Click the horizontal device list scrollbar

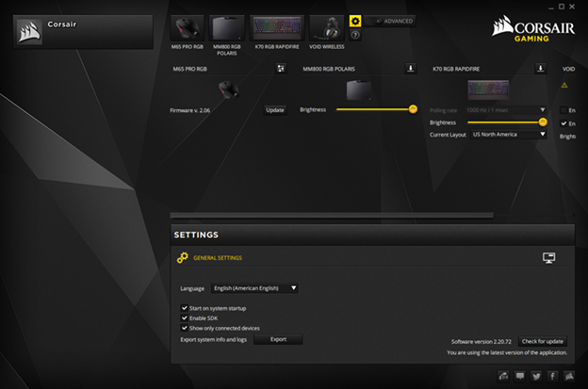click(332, 215)
